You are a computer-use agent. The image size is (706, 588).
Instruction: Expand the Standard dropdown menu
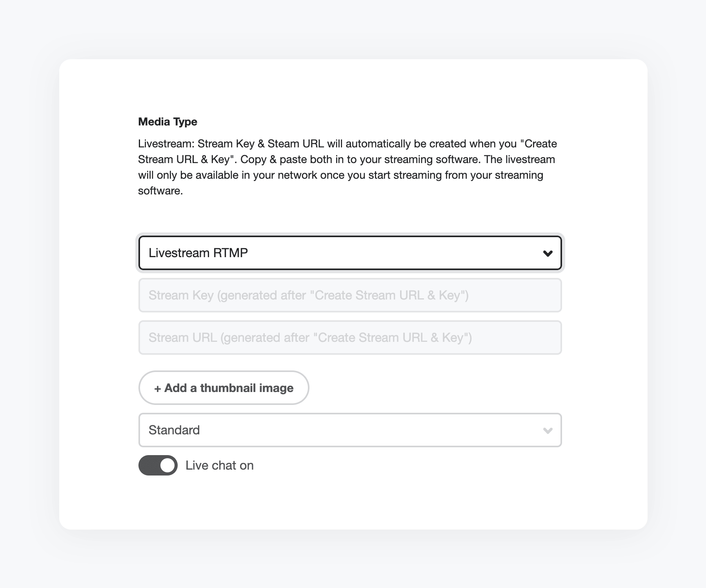click(350, 430)
